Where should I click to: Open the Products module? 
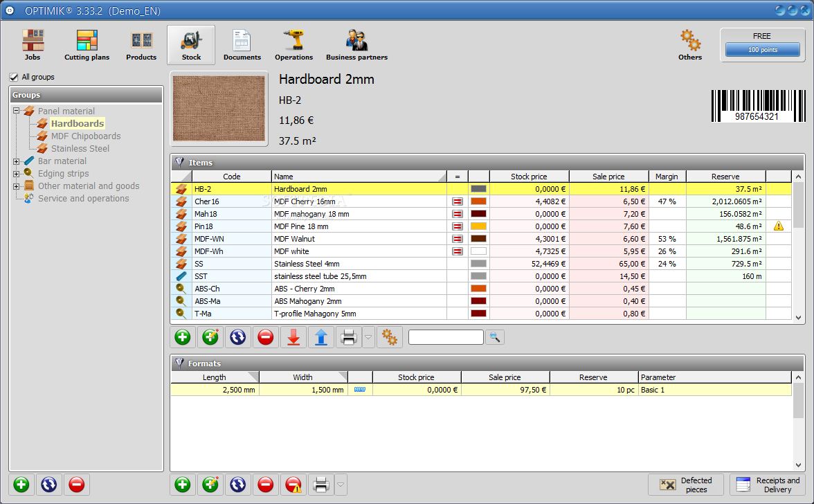141,45
